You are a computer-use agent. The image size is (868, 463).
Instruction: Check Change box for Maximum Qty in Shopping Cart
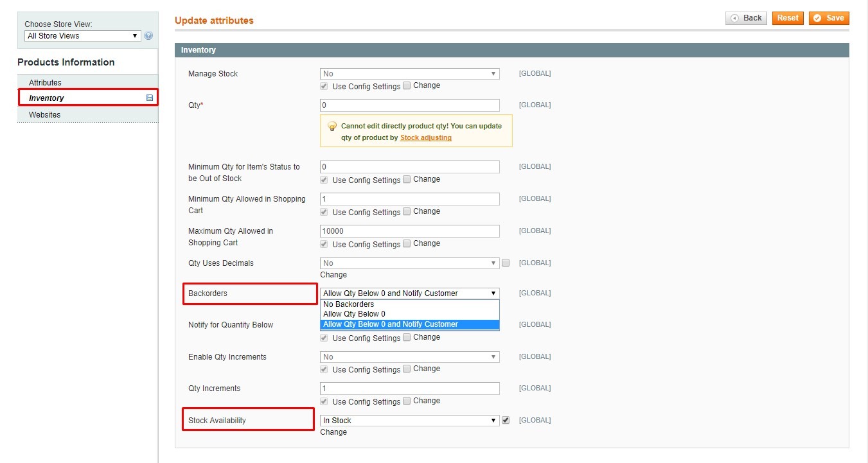407,243
